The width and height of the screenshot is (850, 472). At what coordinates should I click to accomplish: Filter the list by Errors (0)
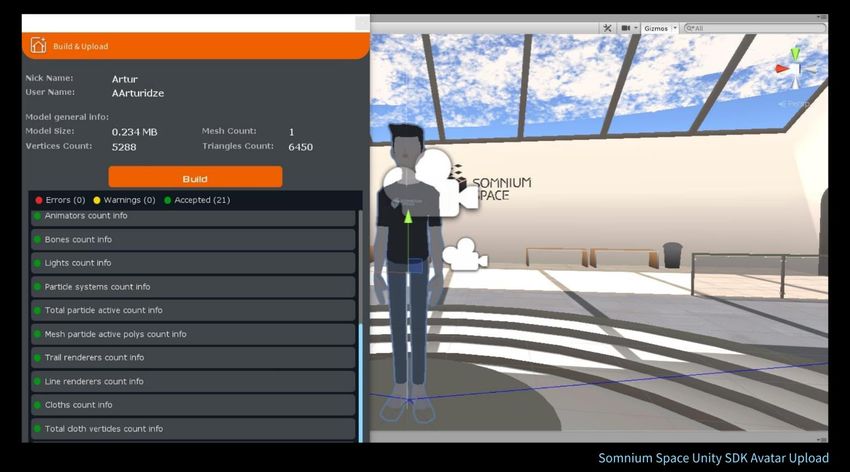click(x=60, y=200)
